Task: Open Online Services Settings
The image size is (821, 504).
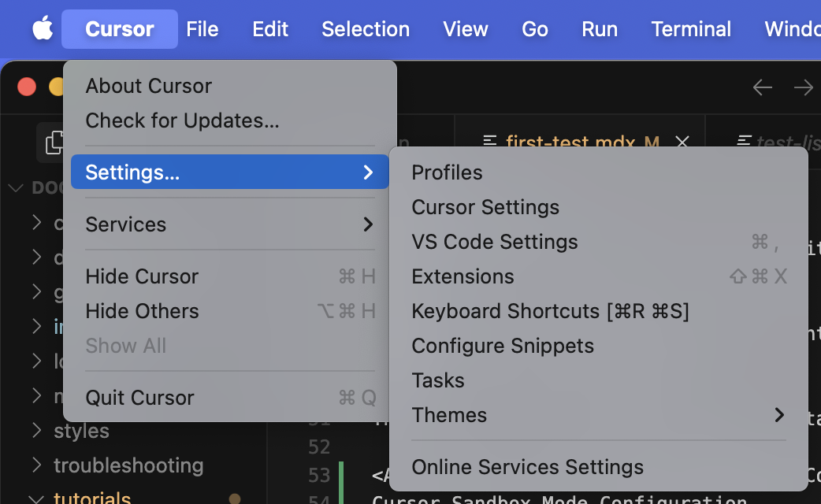Action: [599, 467]
